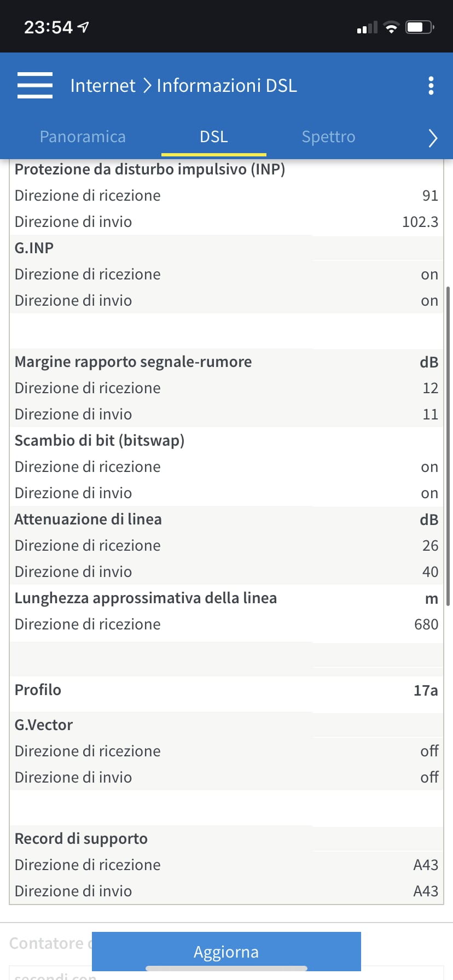Viewport: 453px width, 980px height.
Task: Tap the Wi-Fi status icon
Action: pos(391,27)
